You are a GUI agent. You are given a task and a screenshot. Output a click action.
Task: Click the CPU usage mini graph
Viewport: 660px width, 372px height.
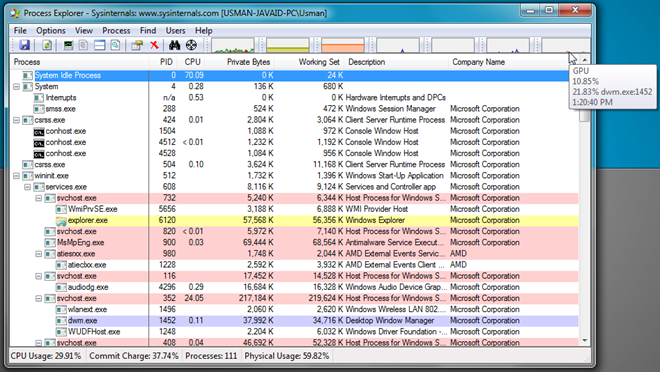tap(233, 45)
